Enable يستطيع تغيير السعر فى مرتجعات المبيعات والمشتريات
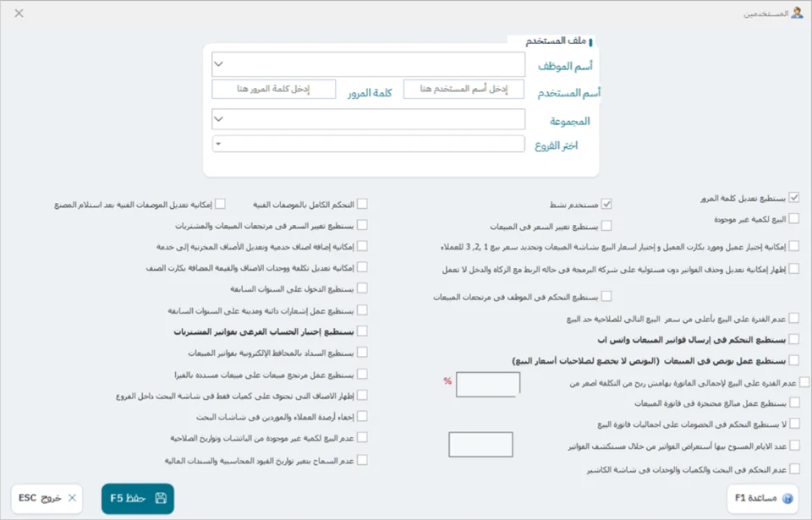 tap(363, 225)
